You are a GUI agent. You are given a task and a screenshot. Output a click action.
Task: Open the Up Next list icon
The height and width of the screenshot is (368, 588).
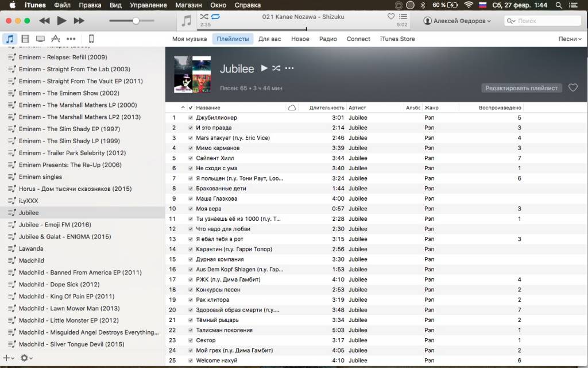(403, 17)
